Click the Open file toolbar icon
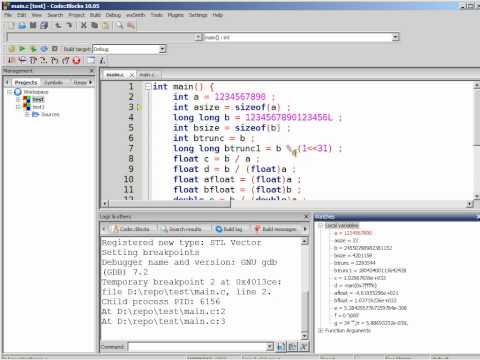 click(22, 25)
